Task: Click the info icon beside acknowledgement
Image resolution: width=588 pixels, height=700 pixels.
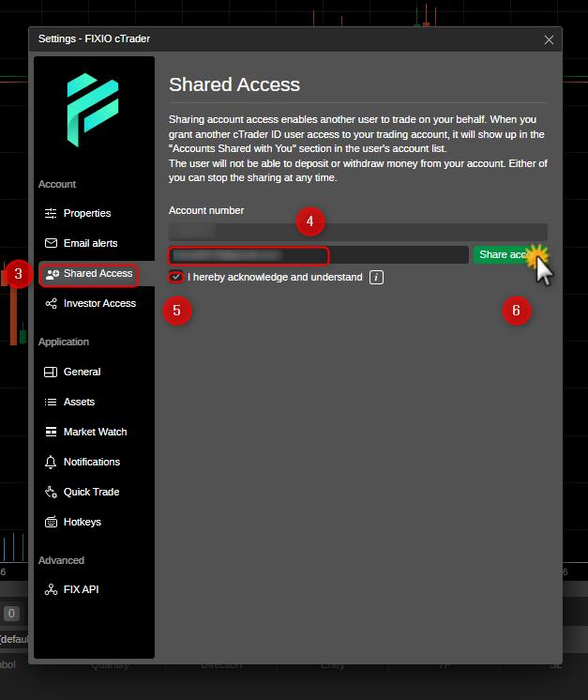Action: click(x=376, y=277)
